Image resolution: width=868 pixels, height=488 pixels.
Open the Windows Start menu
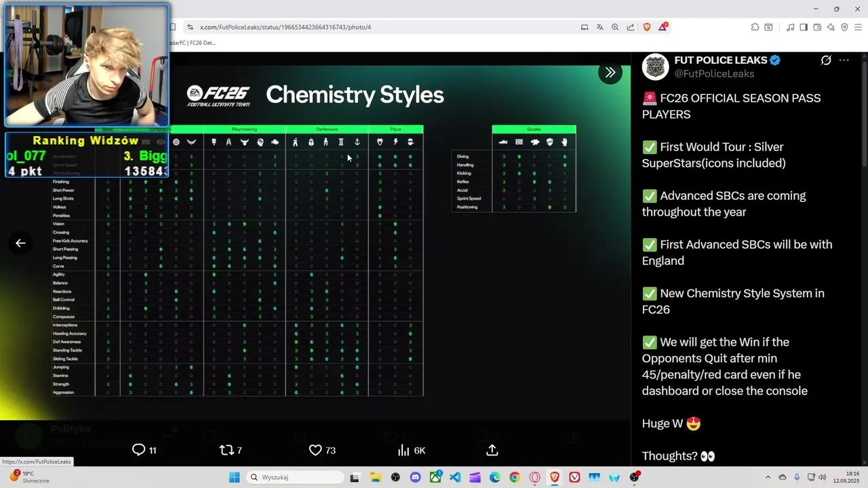pos(234,477)
